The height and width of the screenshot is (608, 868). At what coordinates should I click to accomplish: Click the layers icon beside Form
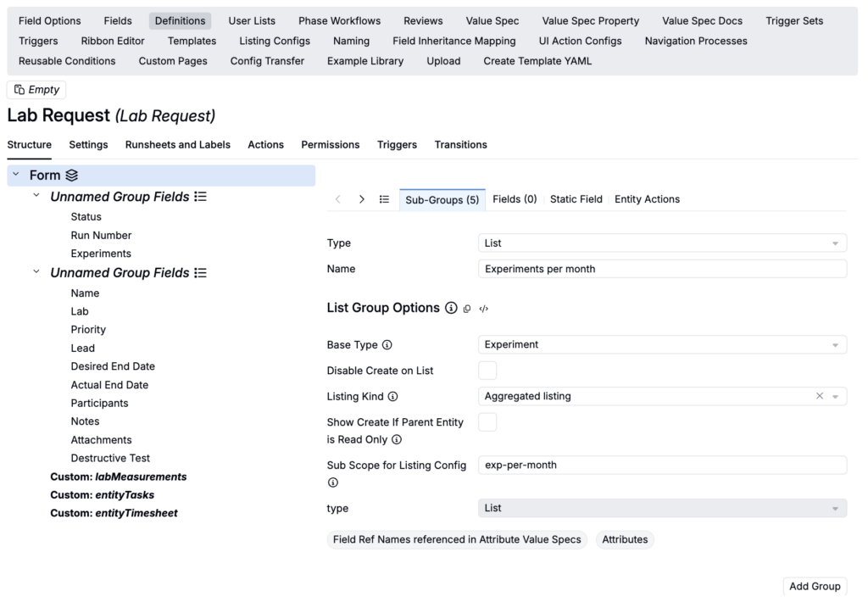pyautogui.click(x=72, y=176)
